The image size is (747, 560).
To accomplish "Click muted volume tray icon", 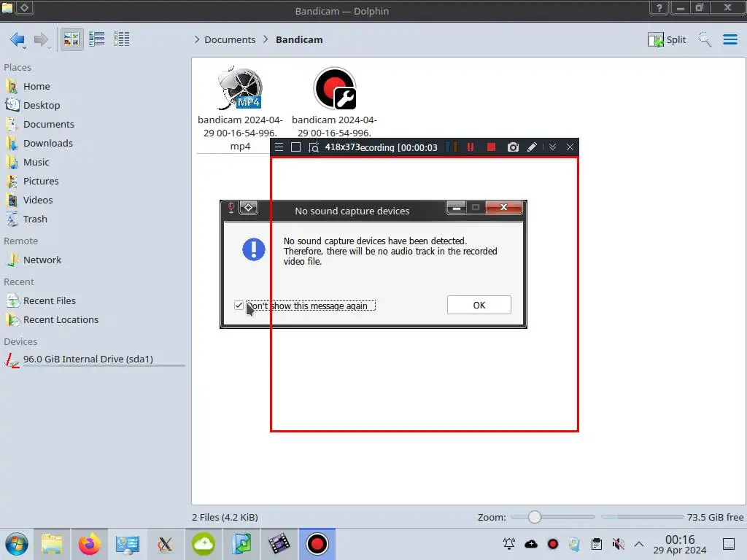I will [619, 544].
